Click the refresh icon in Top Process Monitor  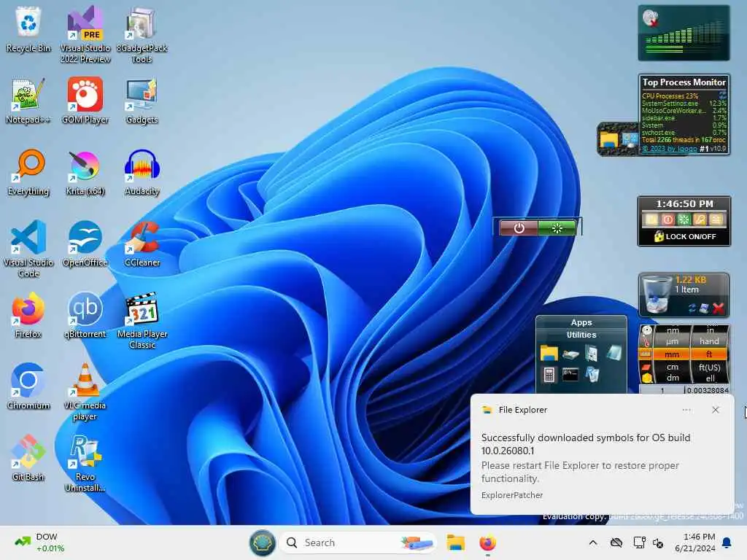coord(723,94)
